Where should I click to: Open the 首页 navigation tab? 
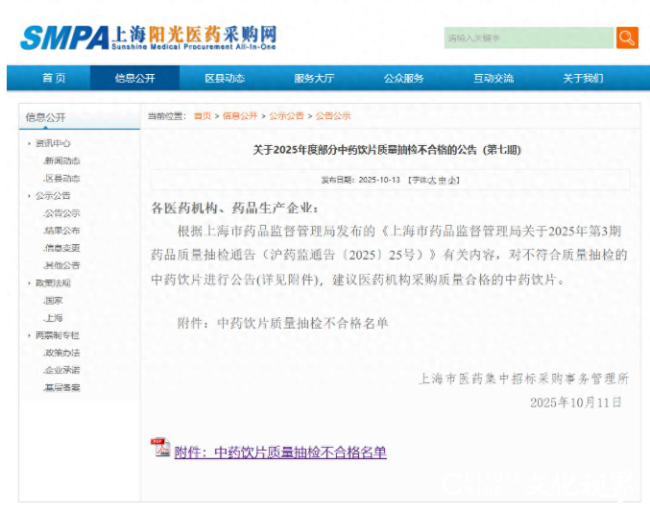54,78
